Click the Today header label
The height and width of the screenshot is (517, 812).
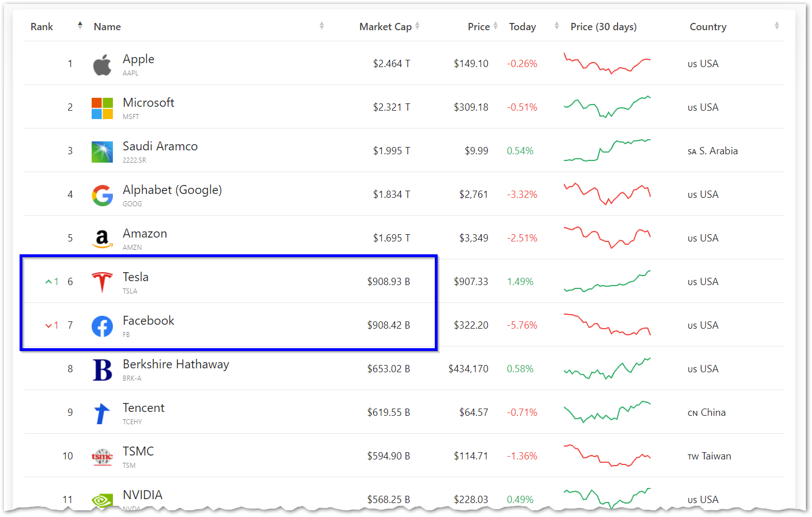point(523,27)
